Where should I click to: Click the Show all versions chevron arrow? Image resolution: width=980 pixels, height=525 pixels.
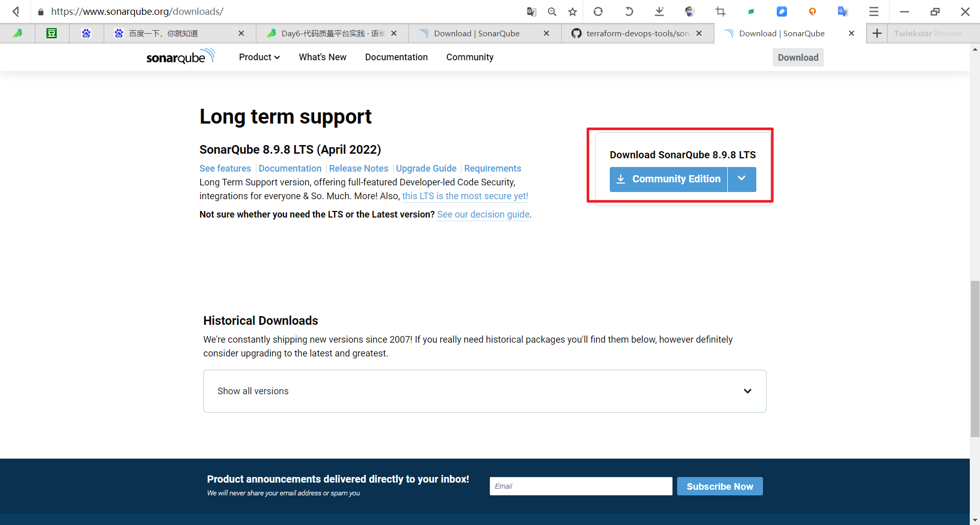748,391
